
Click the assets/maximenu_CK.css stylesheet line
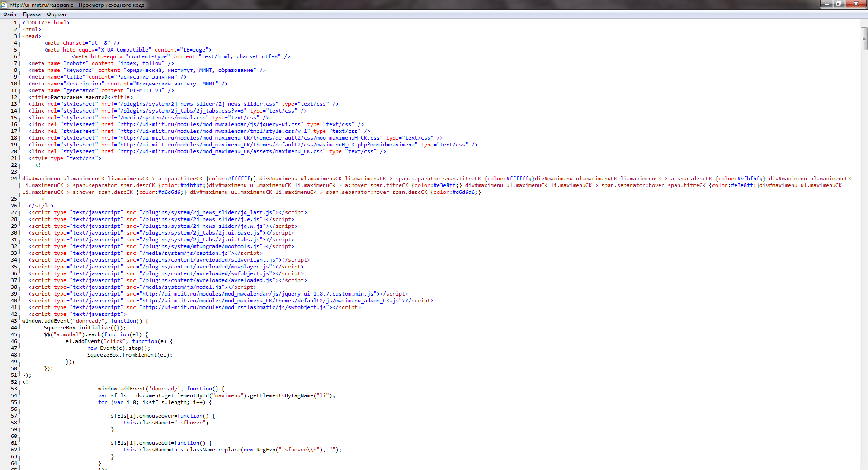coord(207,151)
